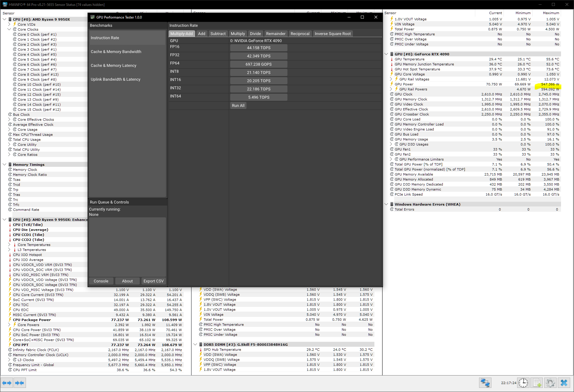Click the blue X close sensors icon
574x392 pixels.
point(564,383)
